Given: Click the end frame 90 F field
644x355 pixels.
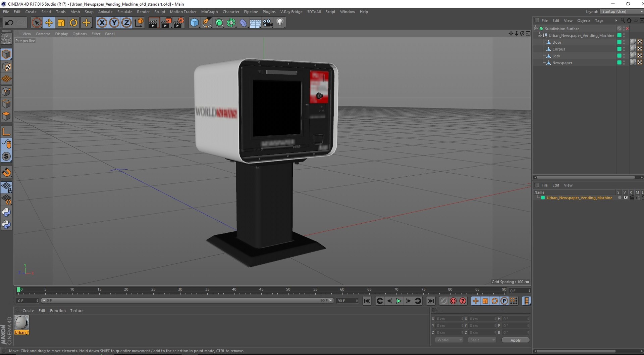Looking at the screenshot, I should tap(347, 301).
